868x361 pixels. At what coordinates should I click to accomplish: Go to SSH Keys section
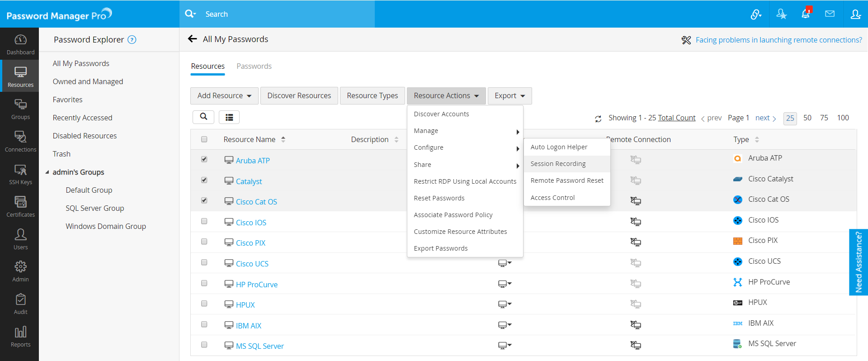tap(20, 174)
